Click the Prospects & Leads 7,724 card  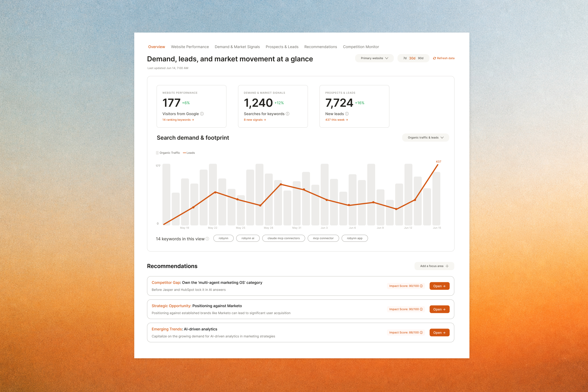354,107
